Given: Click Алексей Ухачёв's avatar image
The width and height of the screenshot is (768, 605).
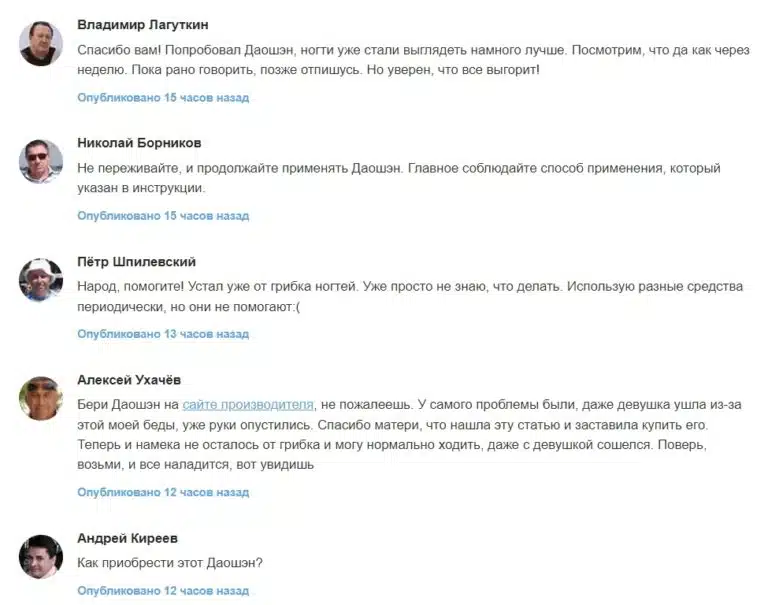Looking at the screenshot, I should [41, 398].
